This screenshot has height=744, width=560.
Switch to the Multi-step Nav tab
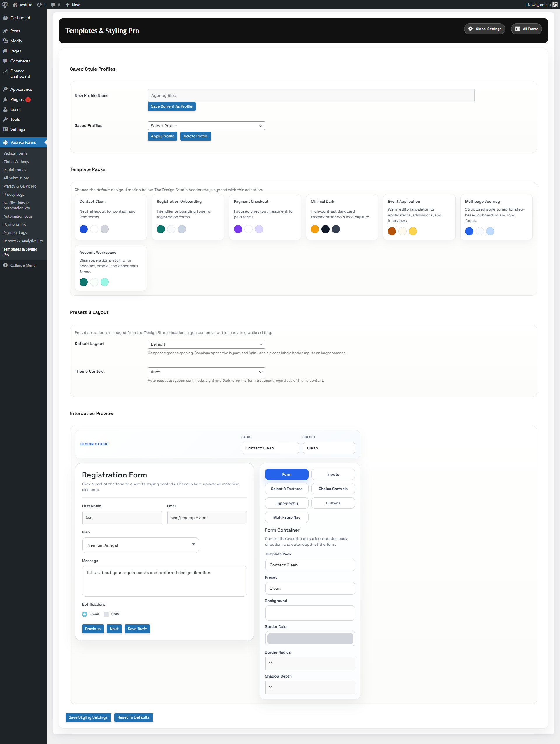pos(286,517)
